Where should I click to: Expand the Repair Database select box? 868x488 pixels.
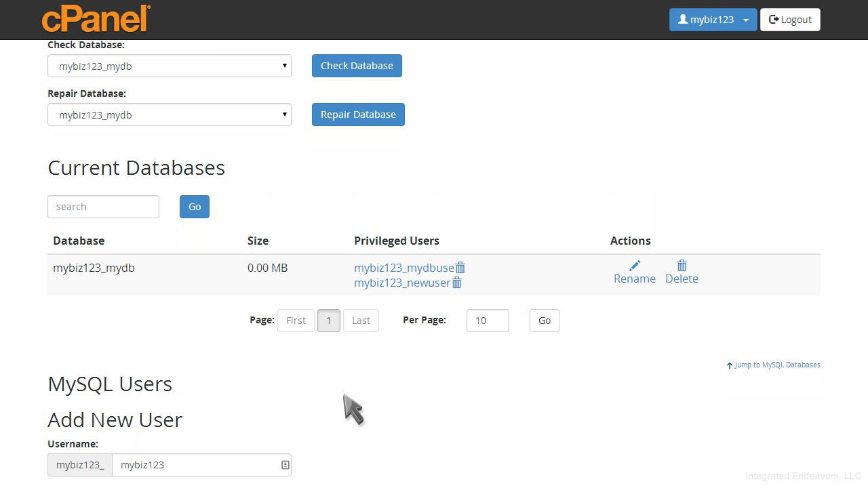[x=170, y=115]
